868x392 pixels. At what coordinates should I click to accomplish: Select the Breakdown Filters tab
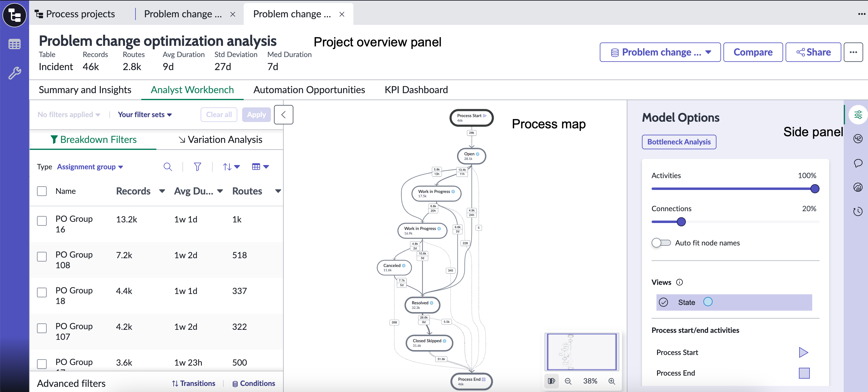click(93, 140)
